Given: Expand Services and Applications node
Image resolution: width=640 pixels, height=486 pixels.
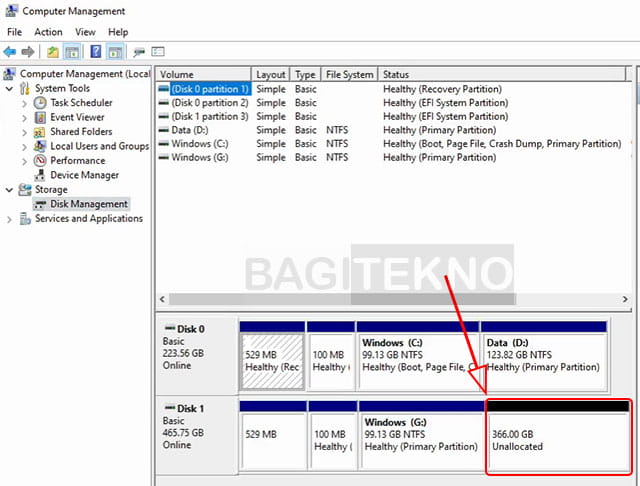Looking at the screenshot, I should [x=9, y=219].
